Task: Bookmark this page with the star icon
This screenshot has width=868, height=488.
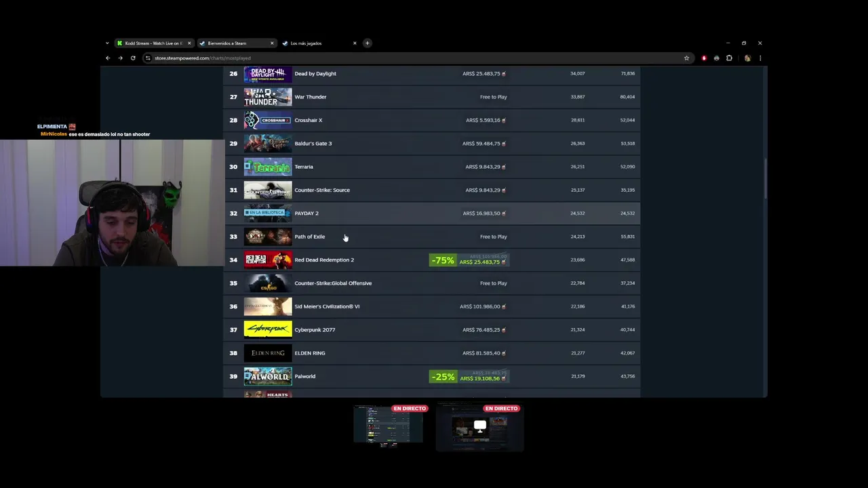Action: click(686, 58)
